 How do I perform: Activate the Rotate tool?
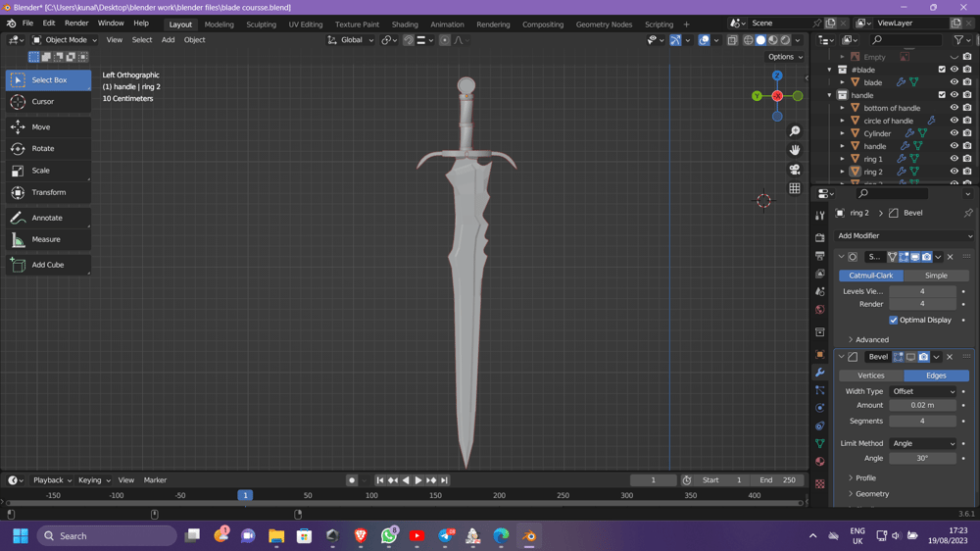48,149
